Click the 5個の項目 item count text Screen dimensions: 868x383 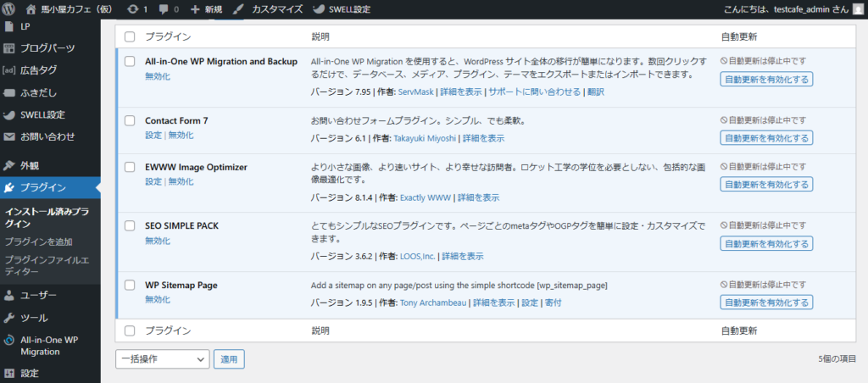click(x=837, y=359)
